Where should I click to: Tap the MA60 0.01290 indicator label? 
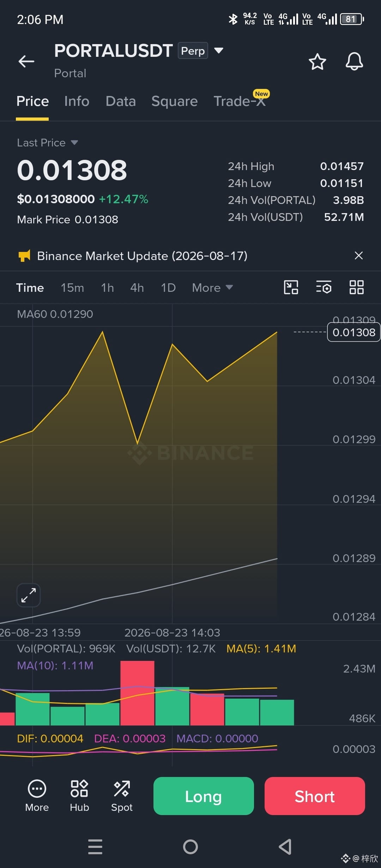55,314
